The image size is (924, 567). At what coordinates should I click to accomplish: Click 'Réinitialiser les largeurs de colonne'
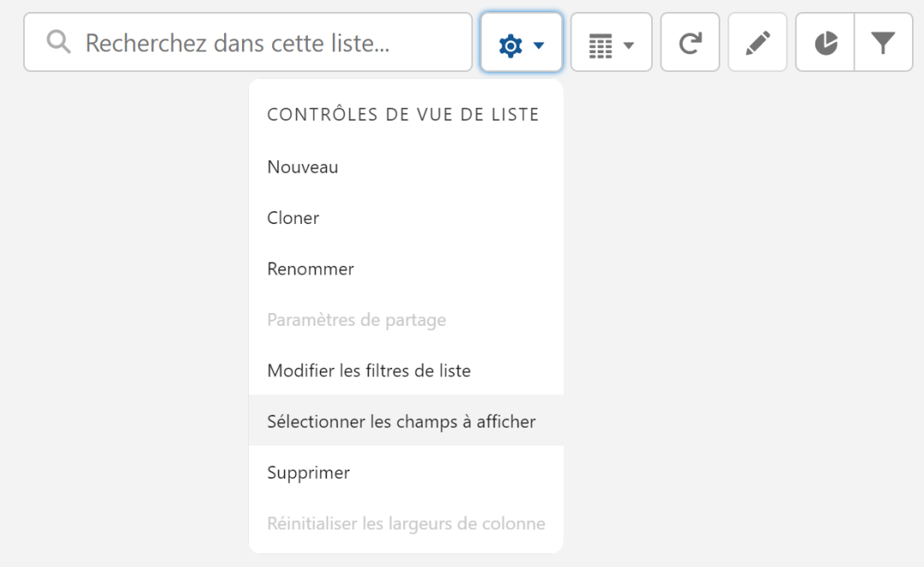406,523
